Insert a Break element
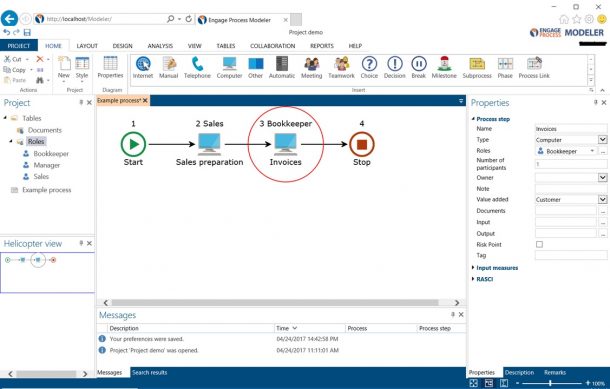The height and width of the screenshot is (389, 610). click(x=419, y=68)
